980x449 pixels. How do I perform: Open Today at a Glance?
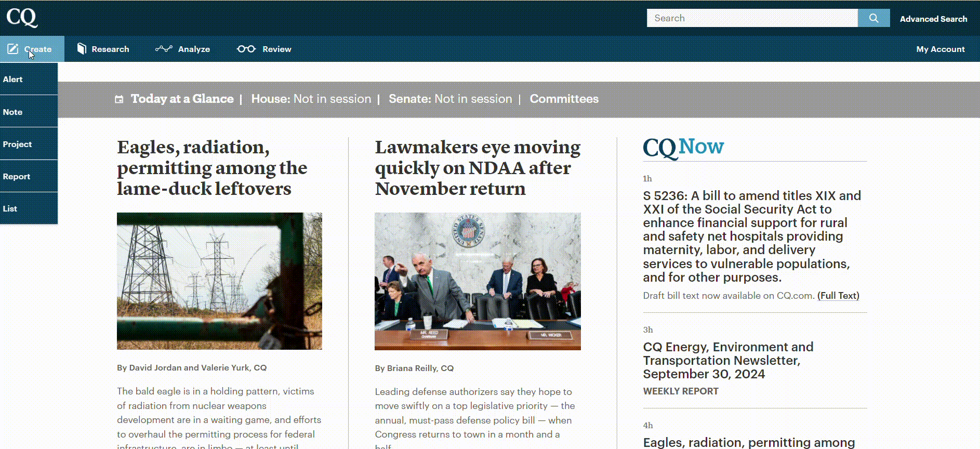(182, 99)
